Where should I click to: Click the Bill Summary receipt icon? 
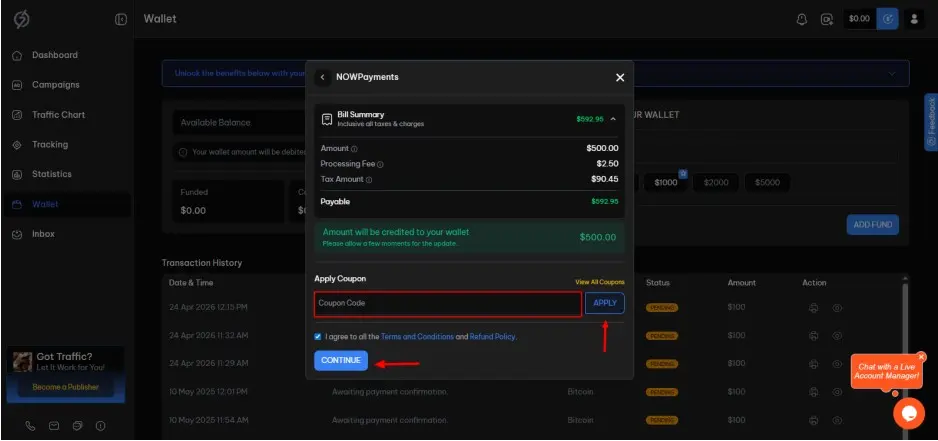tap(327, 119)
